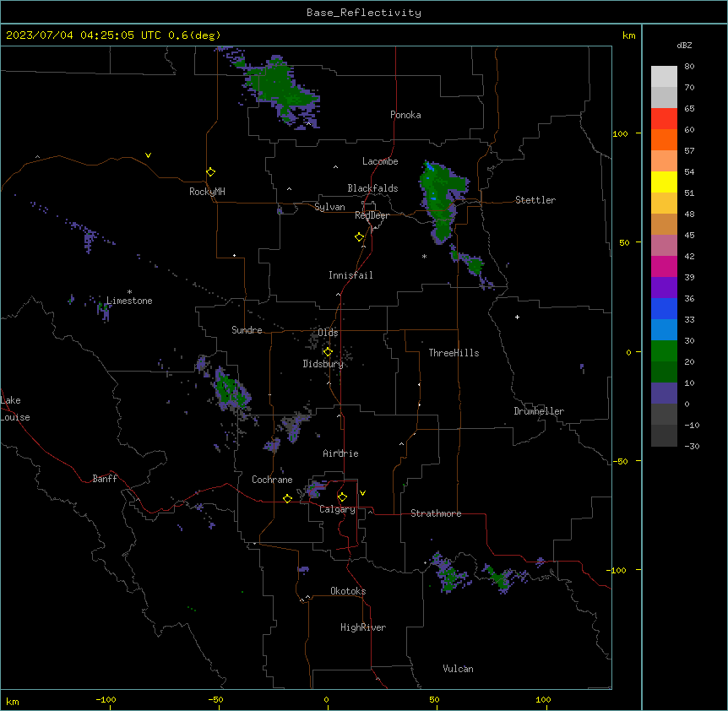Select the bright orange legend swatch below 60
Screen dimensions: 728x711
(x=664, y=139)
